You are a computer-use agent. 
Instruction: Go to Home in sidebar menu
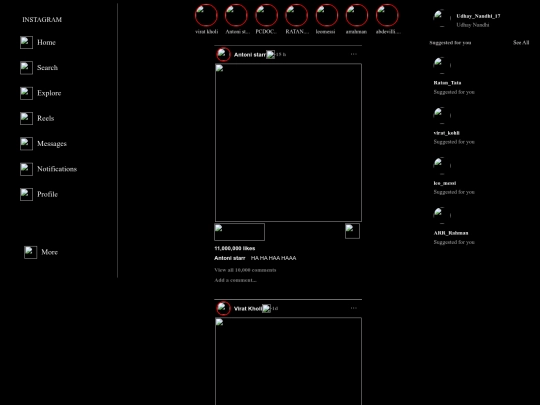click(x=46, y=42)
